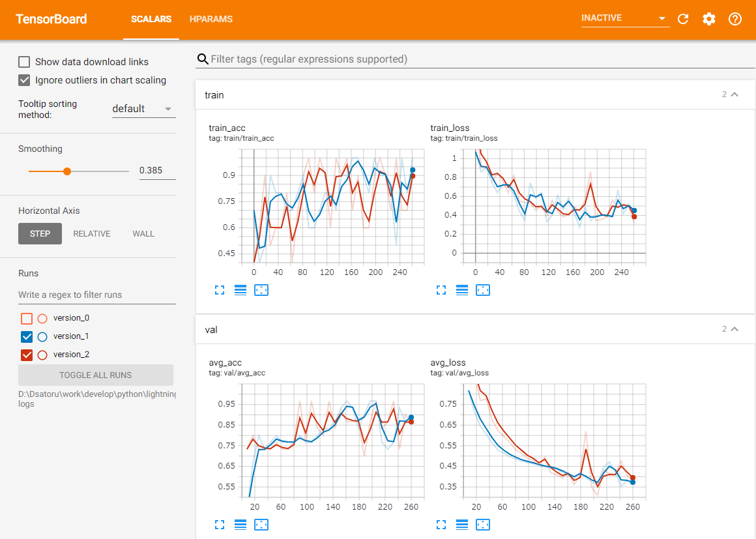Collapse the train section
The height and width of the screenshot is (539, 756).
pos(734,95)
